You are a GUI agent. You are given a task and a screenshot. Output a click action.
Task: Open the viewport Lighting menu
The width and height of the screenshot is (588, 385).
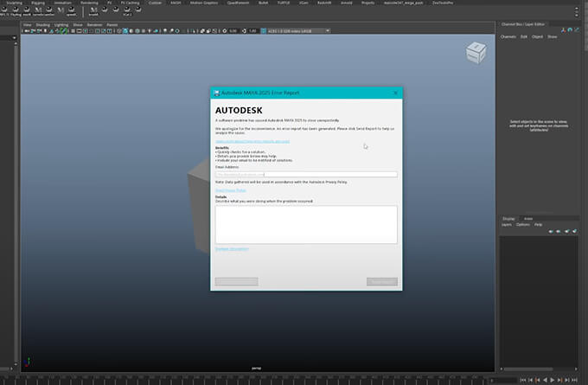click(x=61, y=25)
